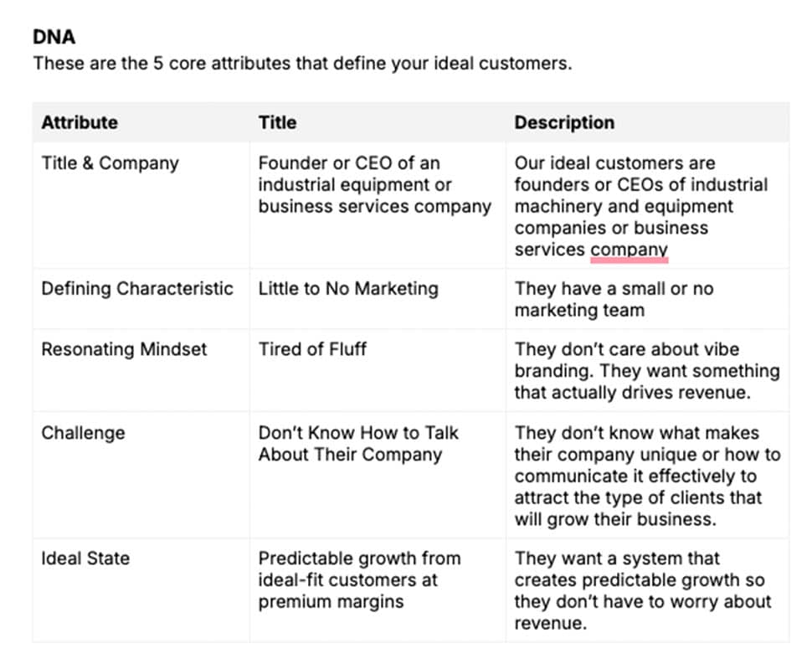Click description about what makes company unique

click(x=646, y=476)
